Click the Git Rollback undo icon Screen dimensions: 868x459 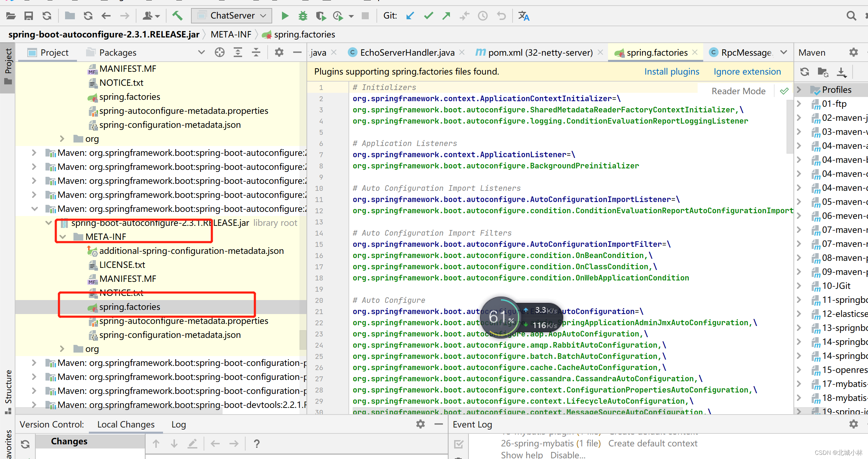tap(501, 16)
